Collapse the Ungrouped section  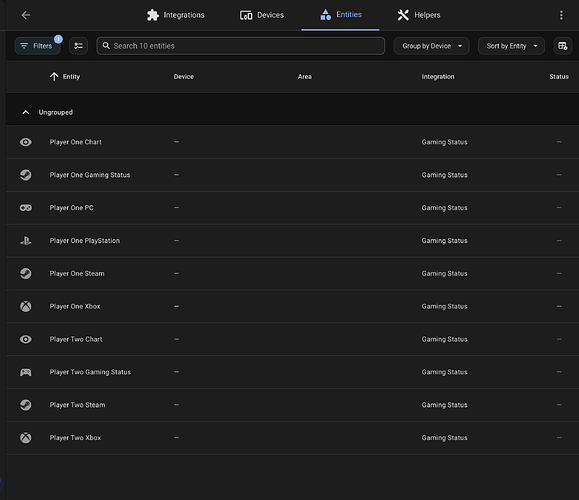[25, 112]
